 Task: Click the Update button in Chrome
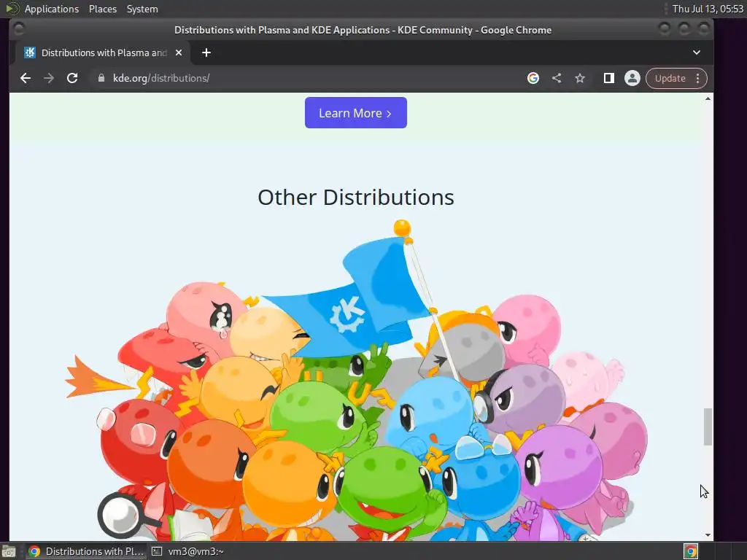click(x=670, y=78)
